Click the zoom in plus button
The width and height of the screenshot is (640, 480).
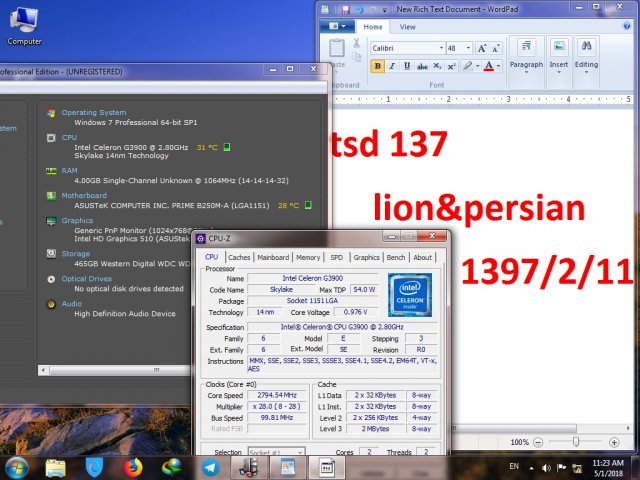click(616, 441)
